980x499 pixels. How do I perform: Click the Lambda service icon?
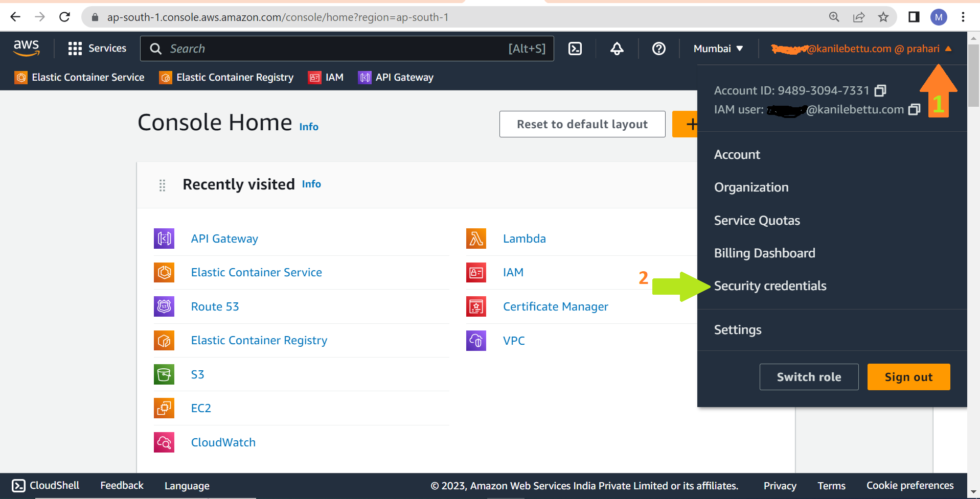coord(476,239)
